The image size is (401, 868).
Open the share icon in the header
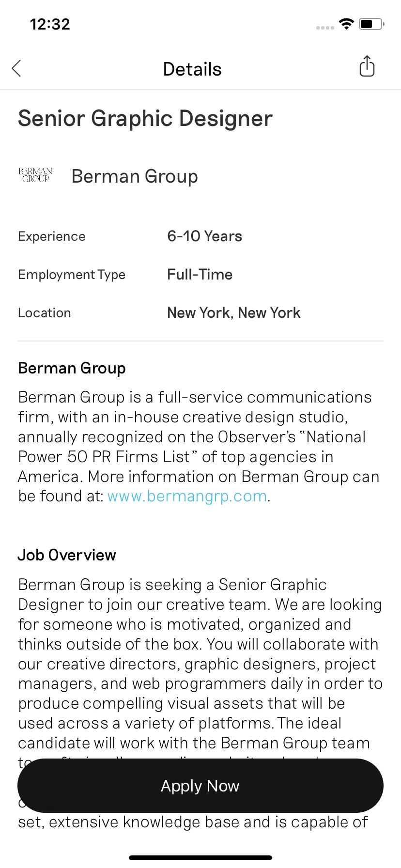click(x=367, y=66)
